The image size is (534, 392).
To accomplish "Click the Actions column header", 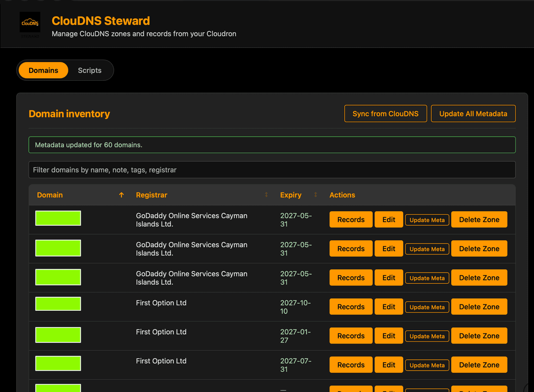I will [x=342, y=194].
